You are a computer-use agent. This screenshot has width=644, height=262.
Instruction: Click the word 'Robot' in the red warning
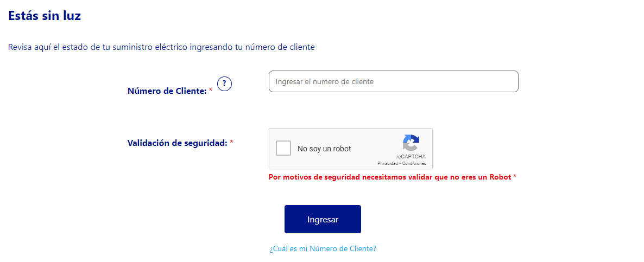point(500,177)
